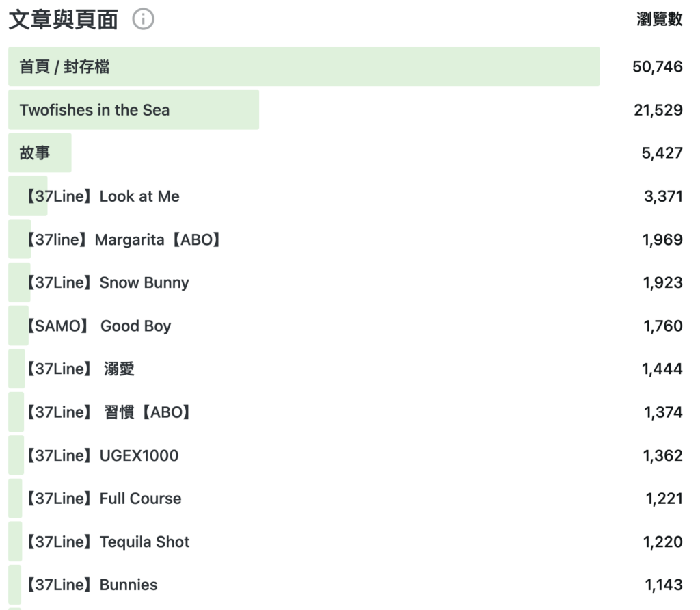
Task: Click the 21,529 views number
Action: (658, 110)
